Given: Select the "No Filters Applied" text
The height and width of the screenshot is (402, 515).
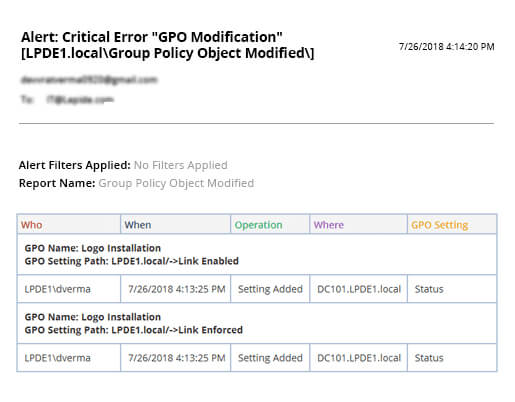Looking at the screenshot, I should click(181, 165).
